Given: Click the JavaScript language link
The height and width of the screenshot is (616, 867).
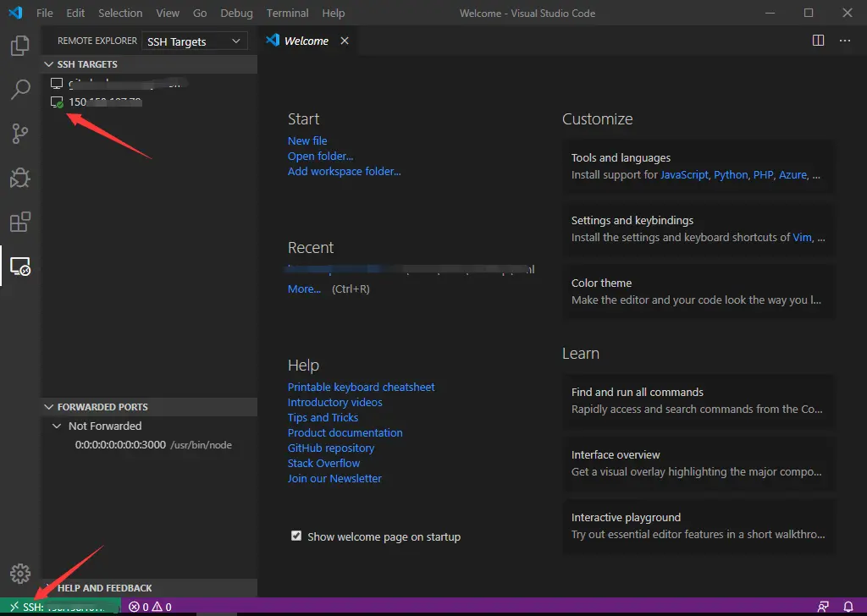Looking at the screenshot, I should click(684, 174).
